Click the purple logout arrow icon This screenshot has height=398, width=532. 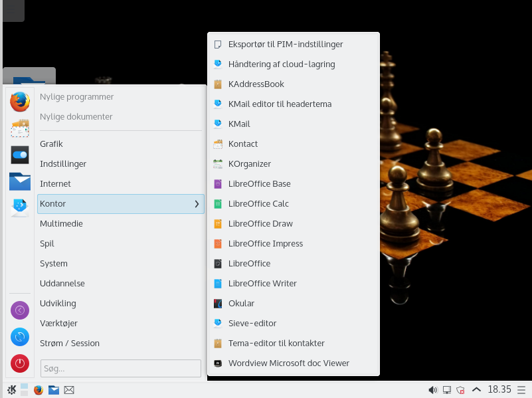coord(20,310)
